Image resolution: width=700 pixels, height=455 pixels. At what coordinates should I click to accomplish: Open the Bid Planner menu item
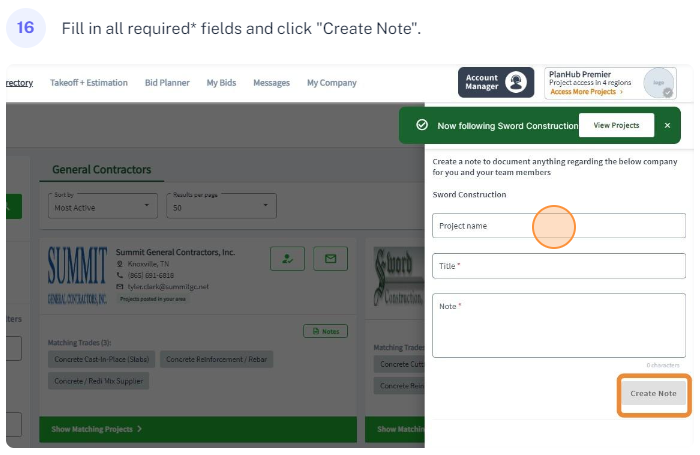coord(167,83)
